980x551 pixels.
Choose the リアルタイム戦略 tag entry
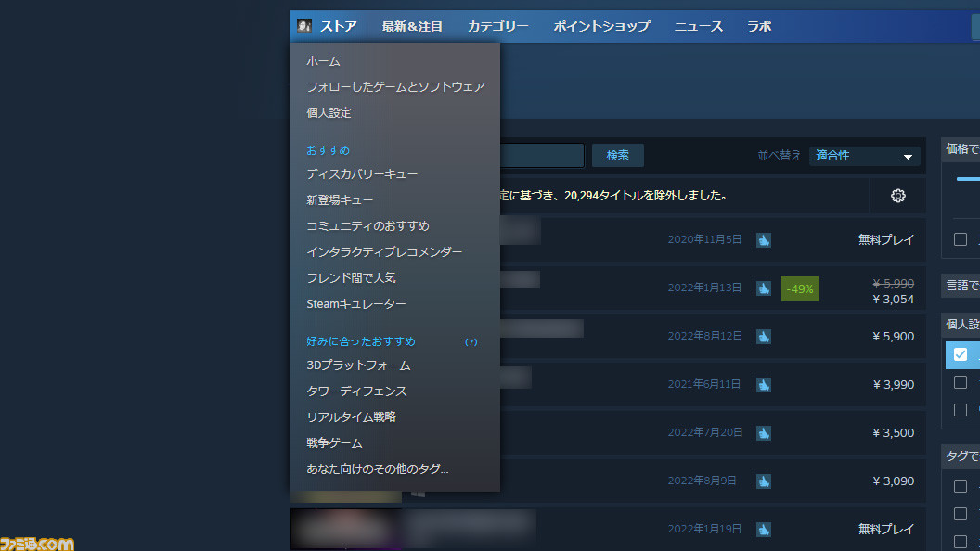click(351, 417)
